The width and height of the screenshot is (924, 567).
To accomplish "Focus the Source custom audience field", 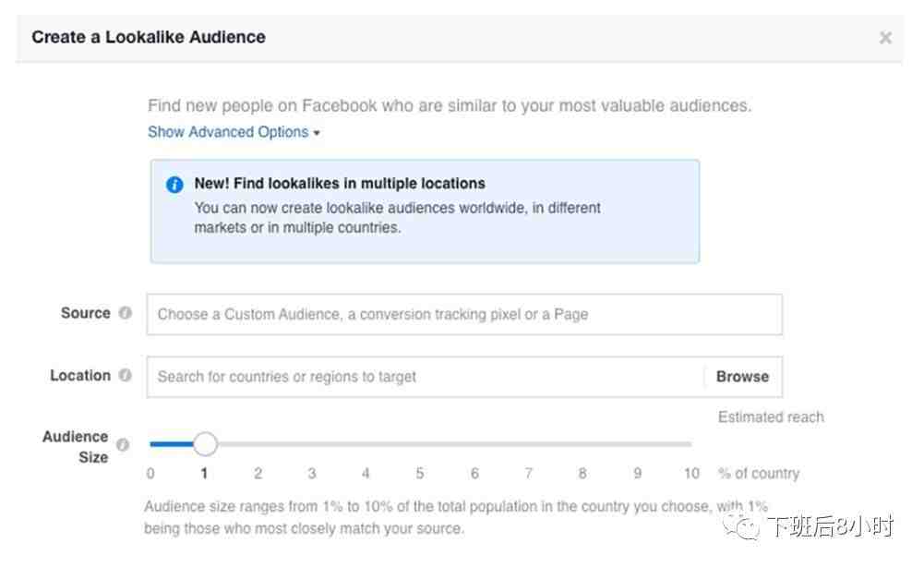I will point(464,314).
